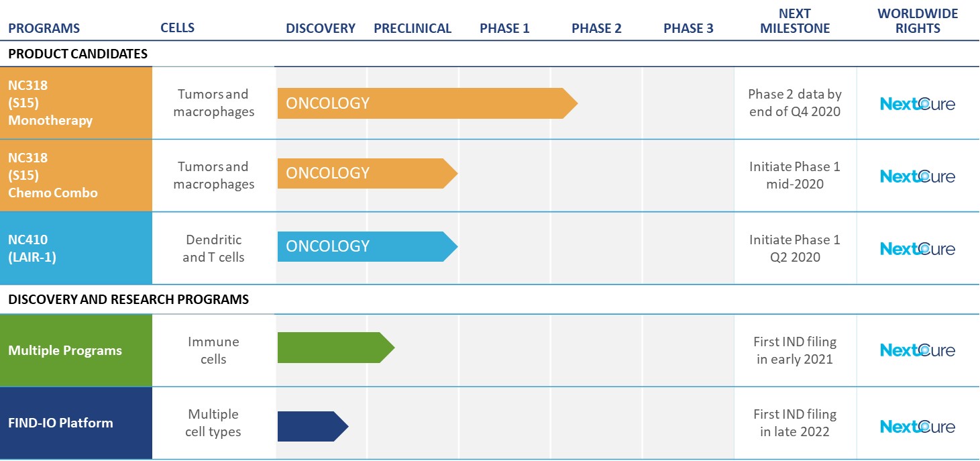The height and width of the screenshot is (461, 980).
Task: Click the Worldwide Rights column header
Action: [x=918, y=21]
